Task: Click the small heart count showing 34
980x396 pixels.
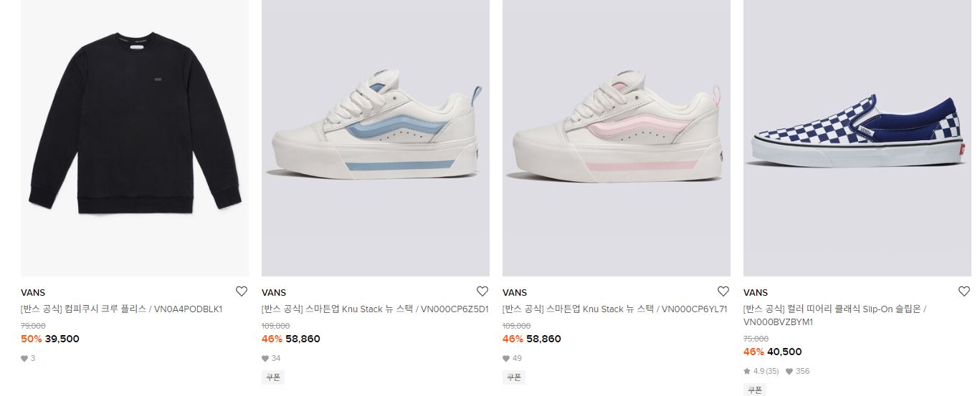Action: point(271,359)
